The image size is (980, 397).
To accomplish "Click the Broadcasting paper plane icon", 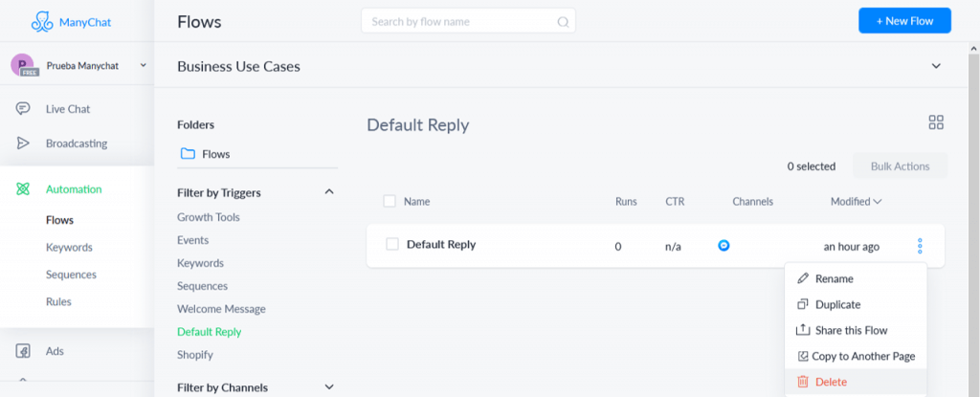I will 23,143.
